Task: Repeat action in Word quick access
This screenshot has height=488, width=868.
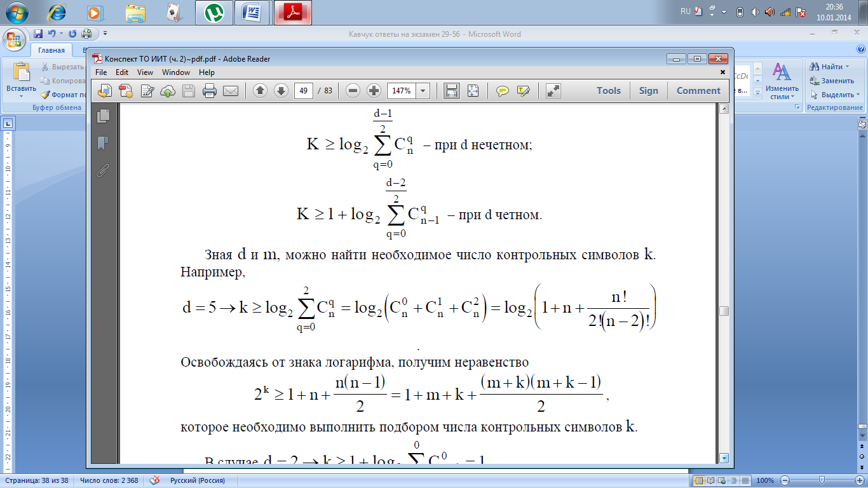Action: point(72,34)
